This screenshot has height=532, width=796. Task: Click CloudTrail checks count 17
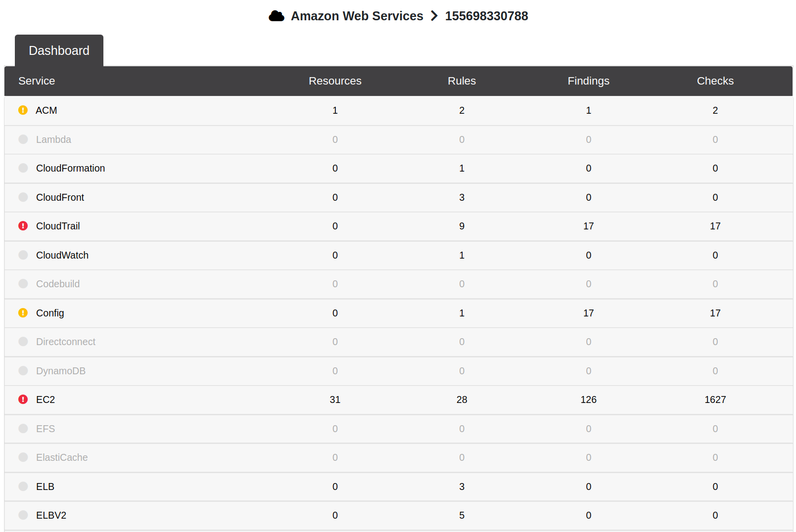click(x=715, y=226)
